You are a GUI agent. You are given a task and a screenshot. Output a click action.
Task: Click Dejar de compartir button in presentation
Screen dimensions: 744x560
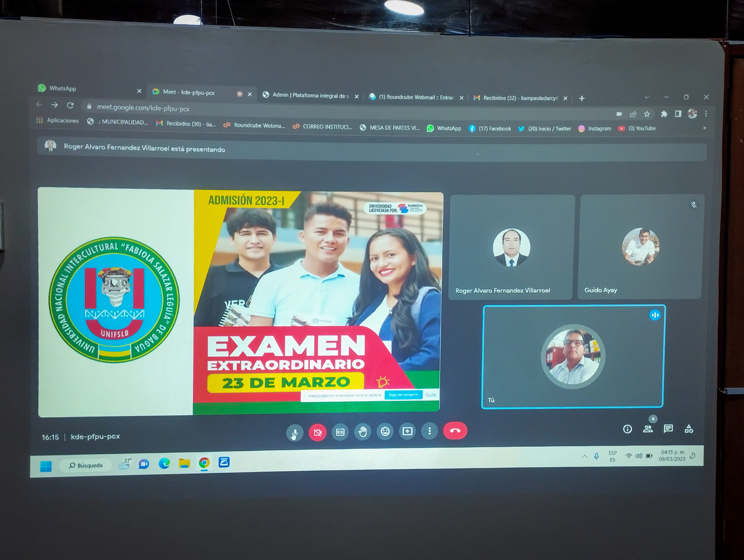coord(403,395)
